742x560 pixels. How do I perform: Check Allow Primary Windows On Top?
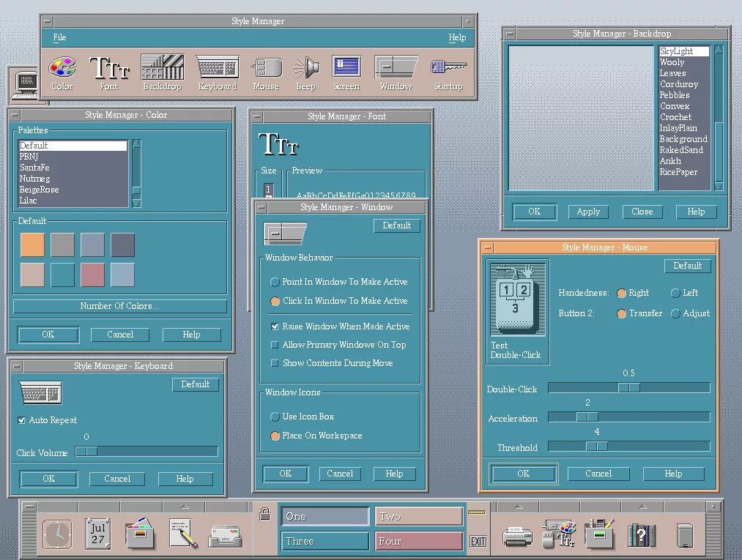point(275,345)
